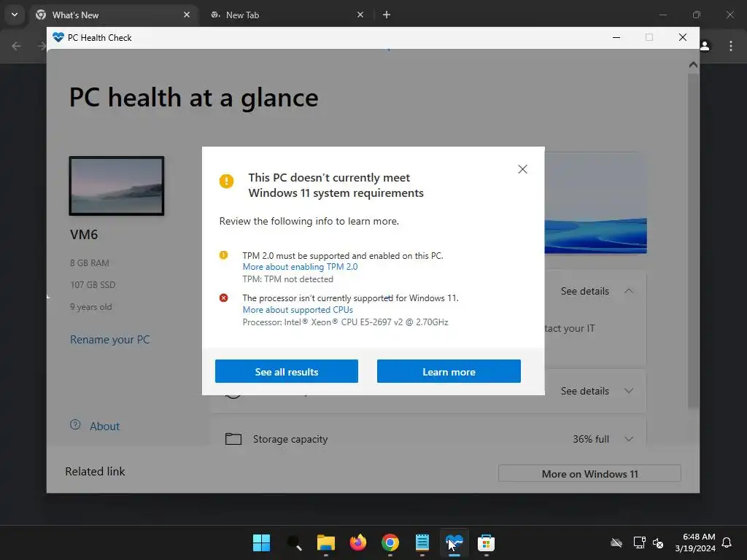Switch to the New Tab browser tab

[x=287, y=15]
